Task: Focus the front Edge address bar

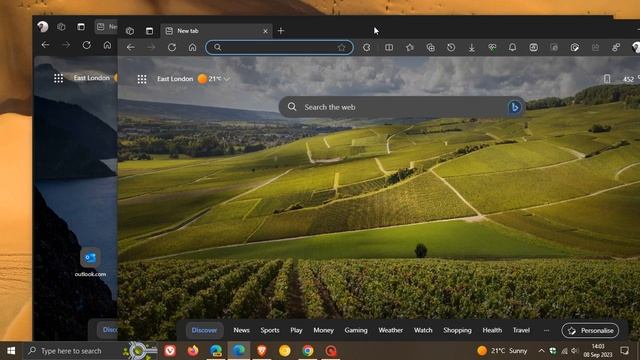Action: (279, 47)
